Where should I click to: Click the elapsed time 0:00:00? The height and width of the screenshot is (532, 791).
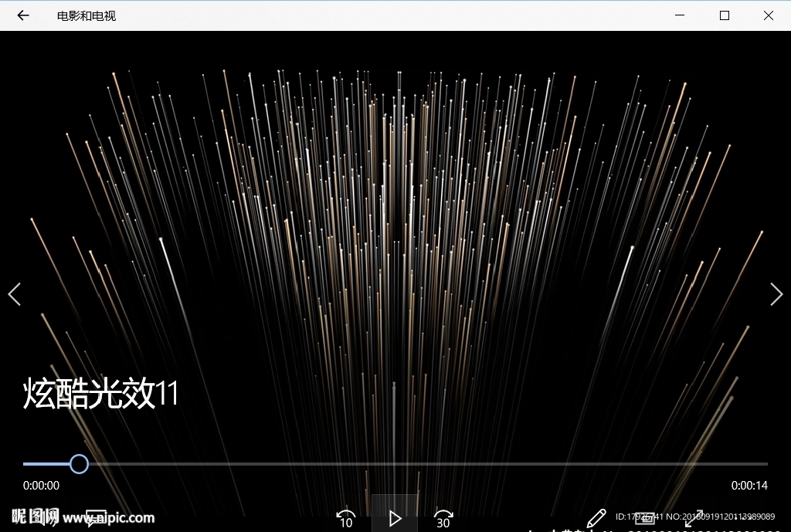(42, 486)
